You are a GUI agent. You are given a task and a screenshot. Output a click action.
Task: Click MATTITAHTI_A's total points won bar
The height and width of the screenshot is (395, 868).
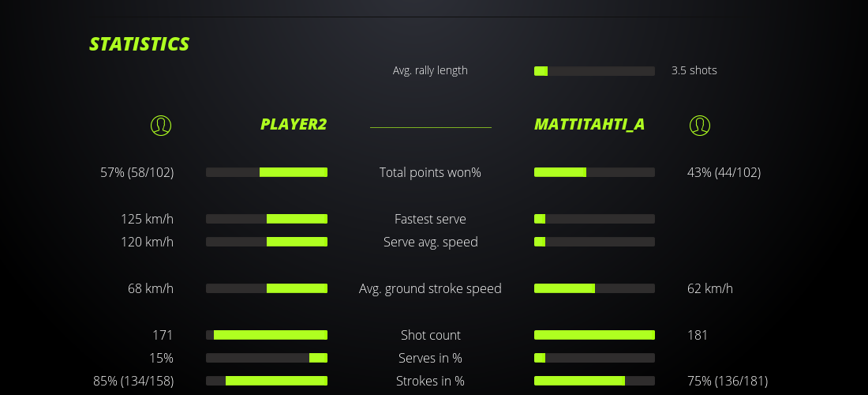coord(594,172)
